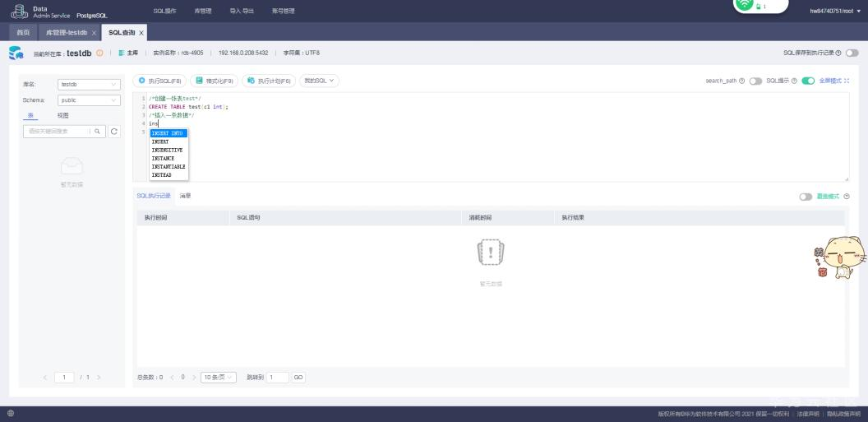The image size is (868, 422).
Task: Open the Schema public dropdown
Action: 89,100
